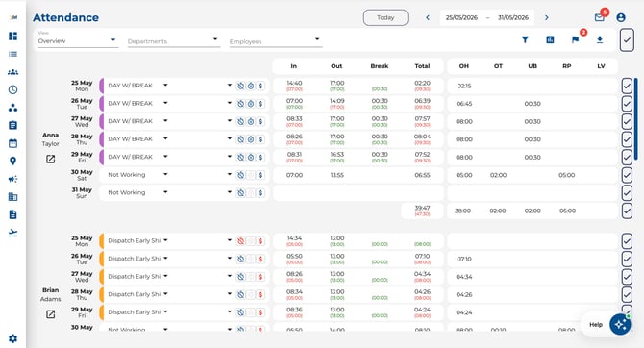Open the mail inbox with notification badge
This screenshot has height=348, width=644.
(599, 17)
